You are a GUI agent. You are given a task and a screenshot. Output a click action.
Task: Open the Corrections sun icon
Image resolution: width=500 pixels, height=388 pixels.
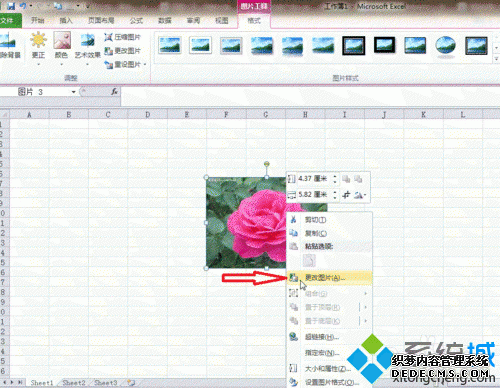tap(38, 40)
